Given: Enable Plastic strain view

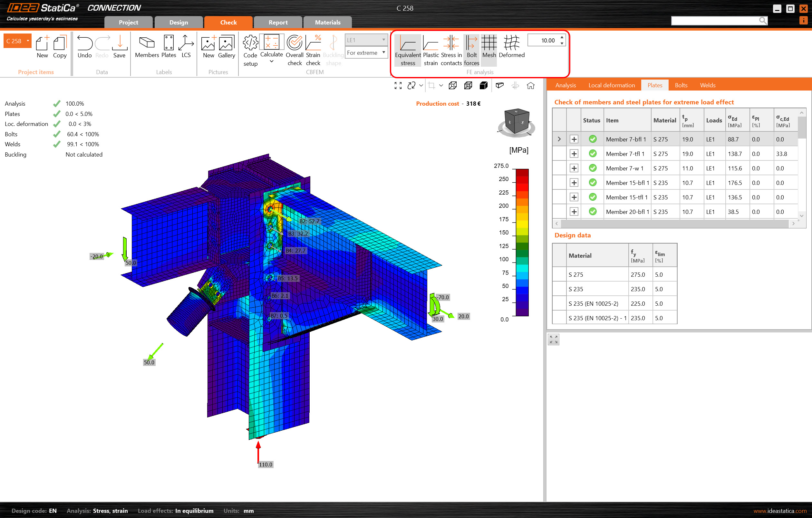Looking at the screenshot, I should click(x=430, y=50).
